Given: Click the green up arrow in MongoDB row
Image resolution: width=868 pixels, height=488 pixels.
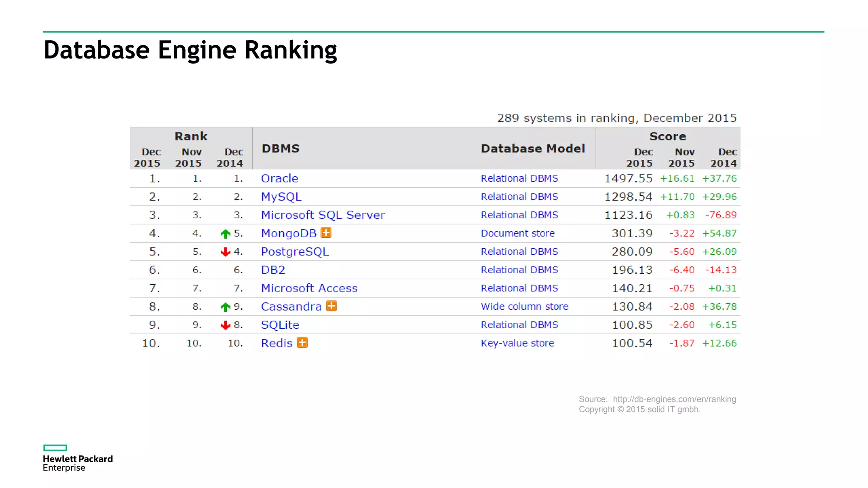Looking at the screenshot, I should pos(225,234).
